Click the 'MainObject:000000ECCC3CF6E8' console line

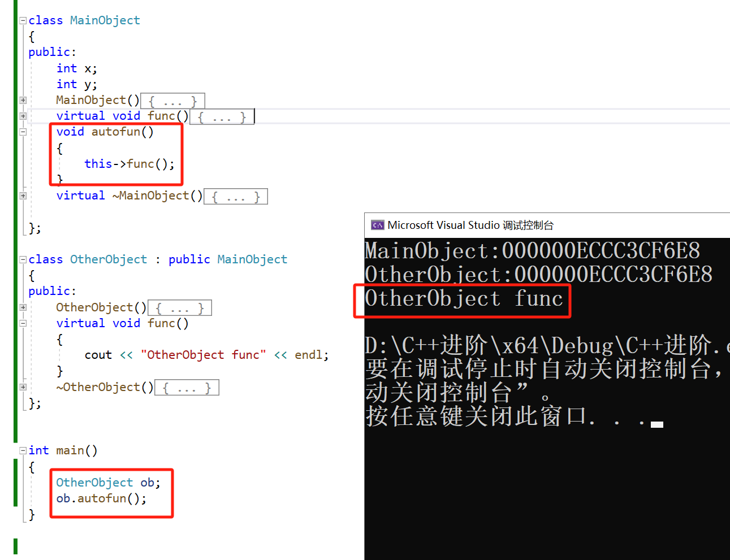point(532,251)
